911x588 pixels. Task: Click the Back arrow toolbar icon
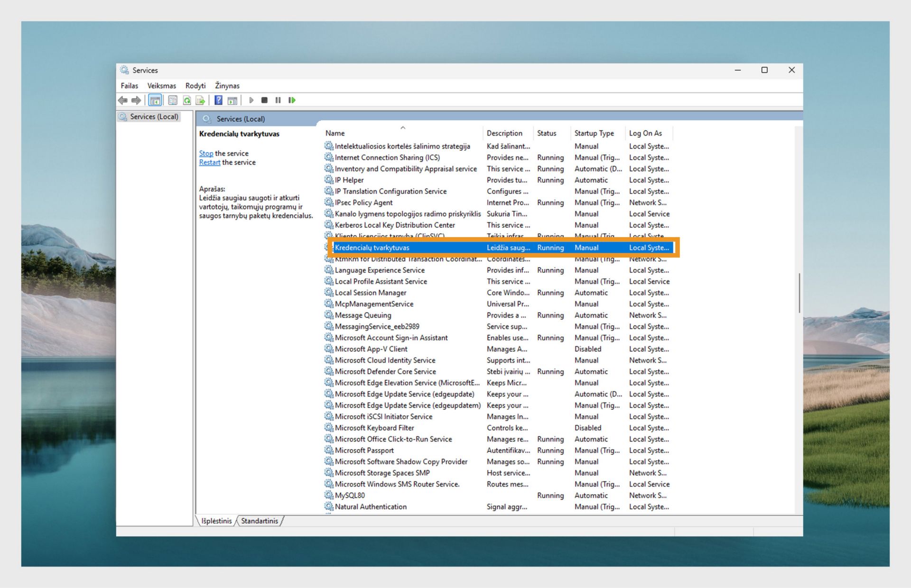coord(123,100)
